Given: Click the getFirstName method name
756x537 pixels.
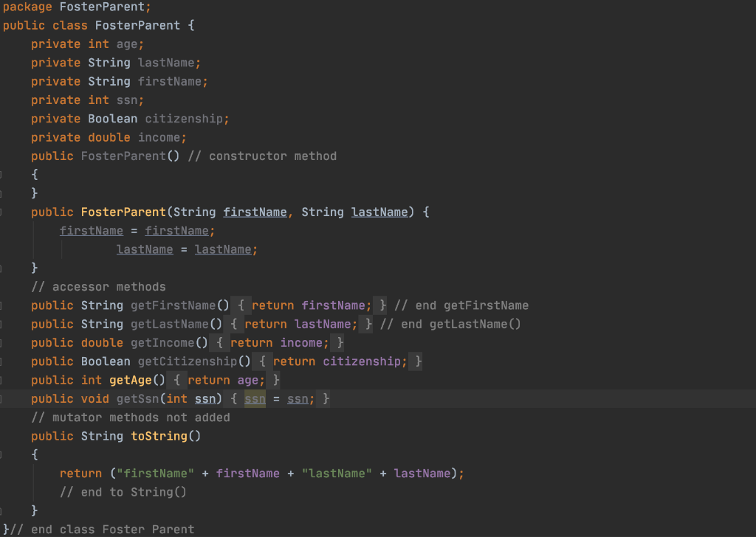Looking at the screenshot, I should [x=173, y=305].
